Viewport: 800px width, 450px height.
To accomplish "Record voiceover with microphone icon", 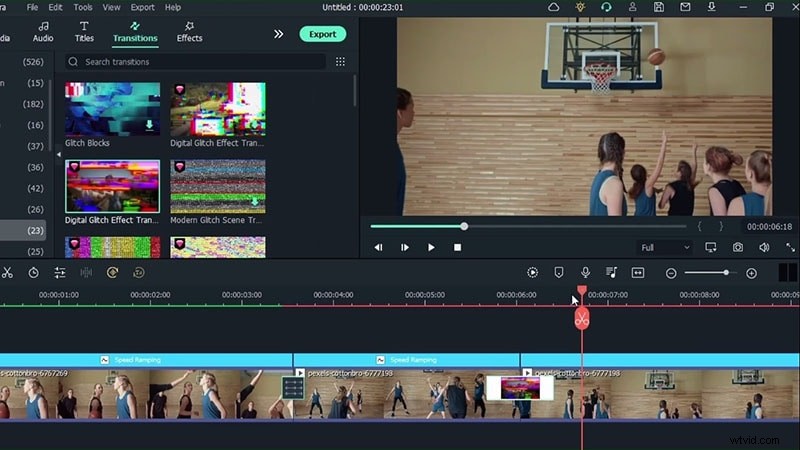I will pyautogui.click(x=585, y=273).
